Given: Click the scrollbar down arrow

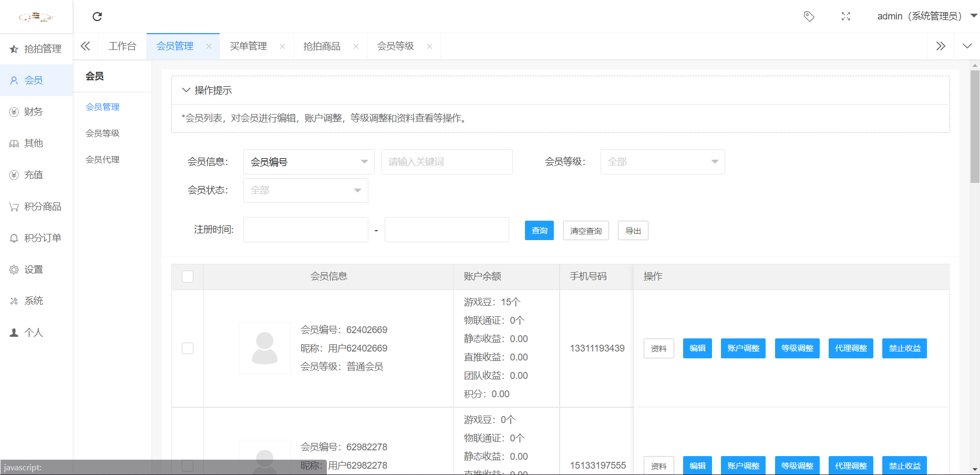Looking at the screenshot, I should click(975, 469).
